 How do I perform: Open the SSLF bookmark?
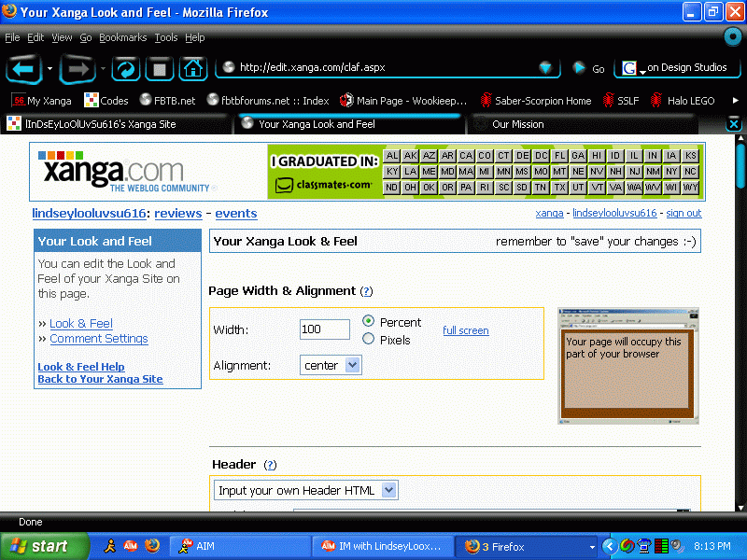[x=621, y=101]
